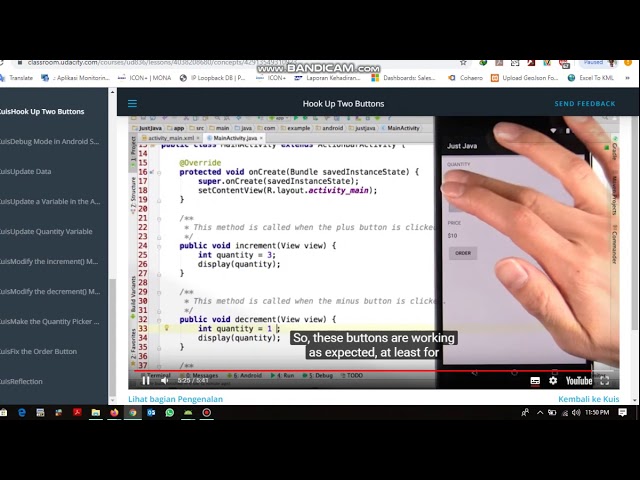The width and height of the screenshot is (640, 480).
Task: Open Android Studio taskbar icon
Action: (x=188, y=413)
